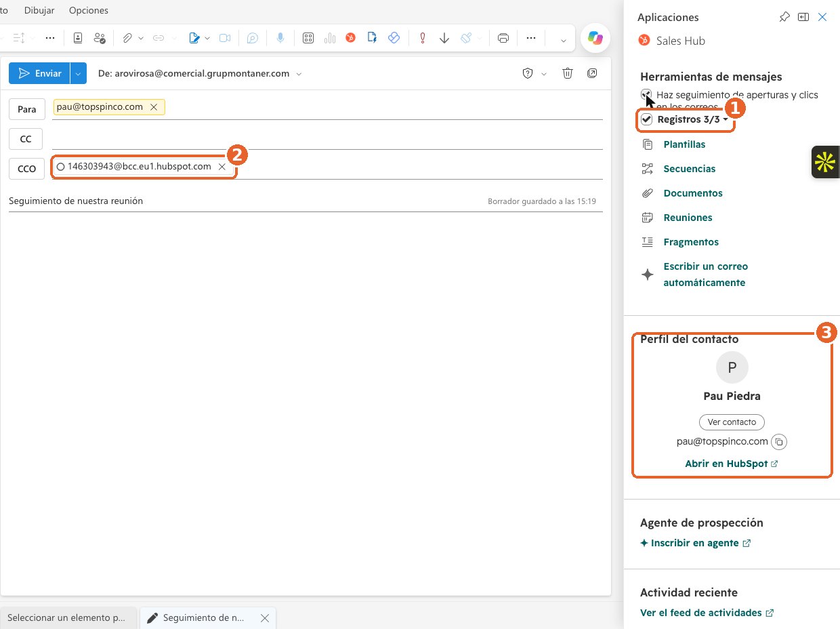Click Inscribir en agente link

[x=695, y=543]
